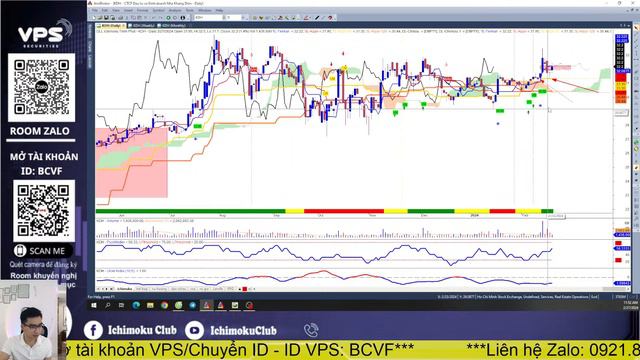Open File Explorer from taskbar
This screenshot has height=360, width=640.
click(x=150, y=305)
